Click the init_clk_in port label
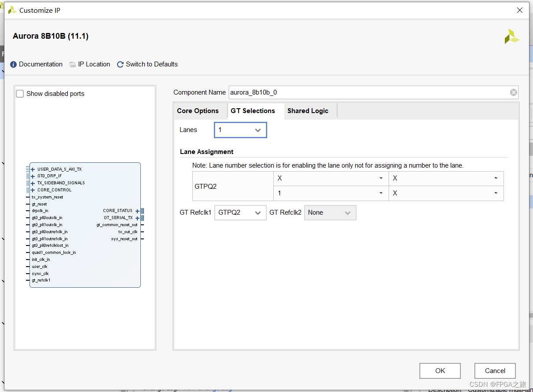Viewport: 533px width, 392px height. tap(41, 260)
